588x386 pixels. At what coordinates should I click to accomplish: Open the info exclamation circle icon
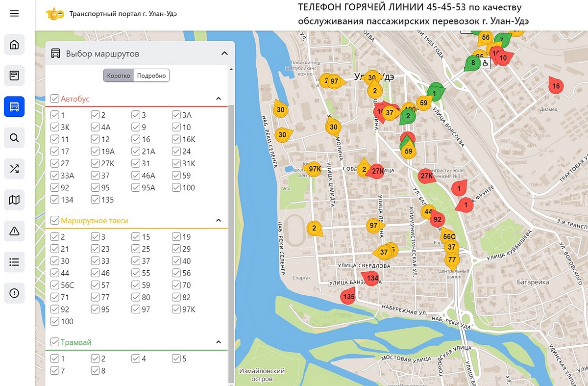tap(14, 293)
